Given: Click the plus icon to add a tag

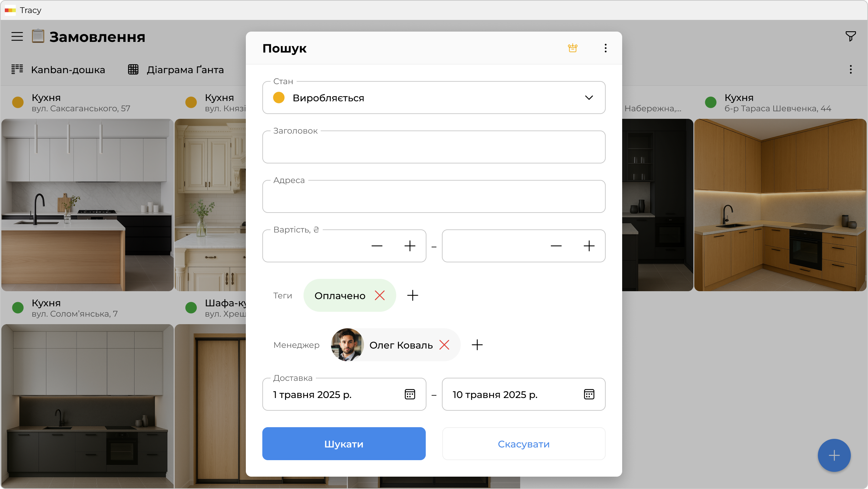Looking at the screenshot, I should click(x=412, y=295).
